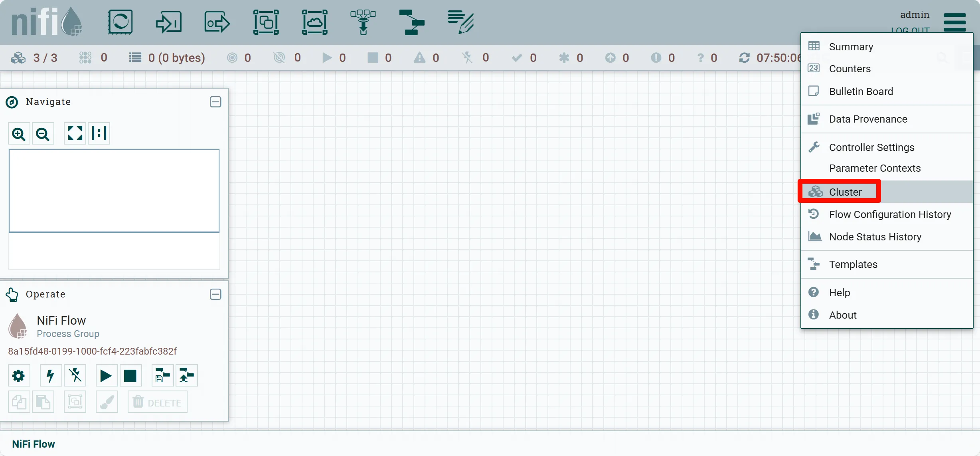Select the Template toolbar icon
Image resolution: width=980 pixels, height=456 pixels.
[x=412, y=22]
